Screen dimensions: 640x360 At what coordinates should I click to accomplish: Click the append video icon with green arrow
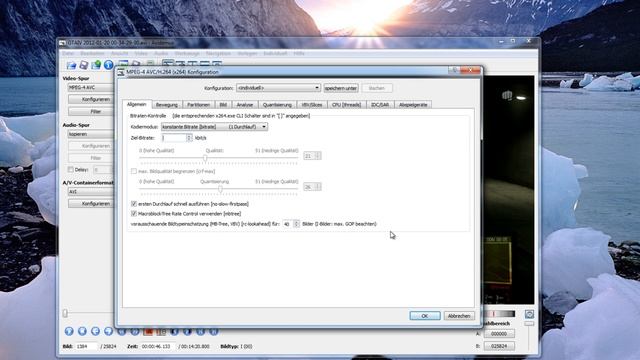[x=96, y=65]
